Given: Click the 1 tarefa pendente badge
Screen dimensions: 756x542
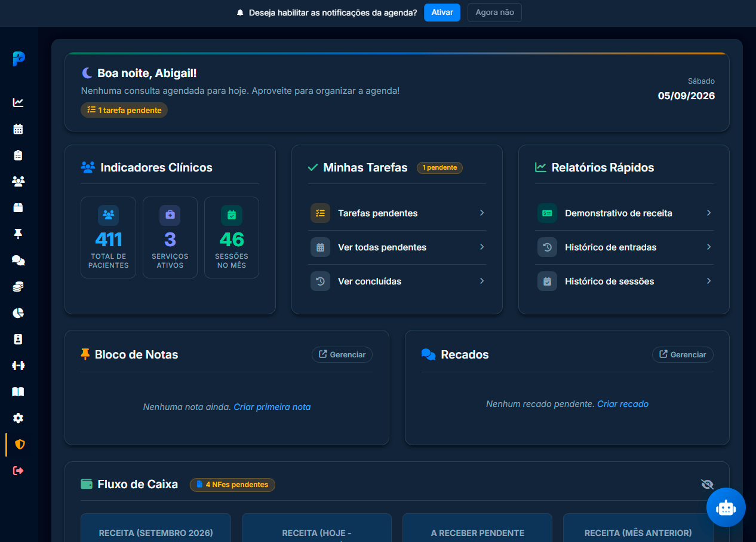Looking at the screenshot, I should [x=124, y=110].
